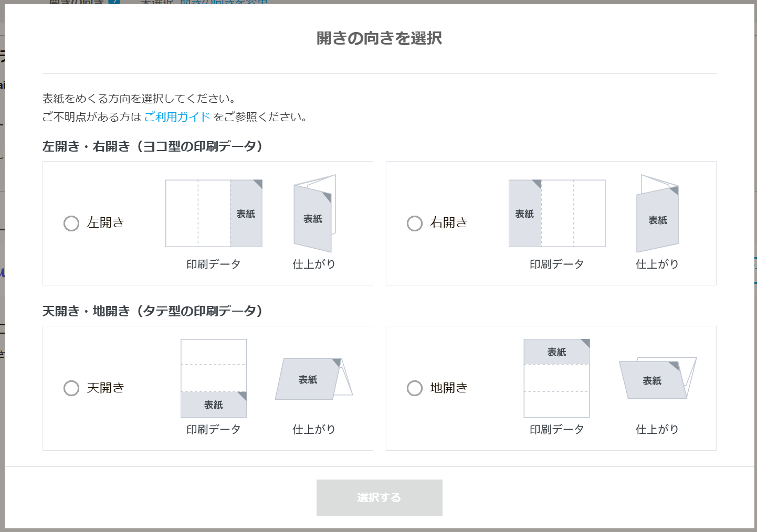Select the 左開き radio button

pyautogui.click(x=71, y=224)
